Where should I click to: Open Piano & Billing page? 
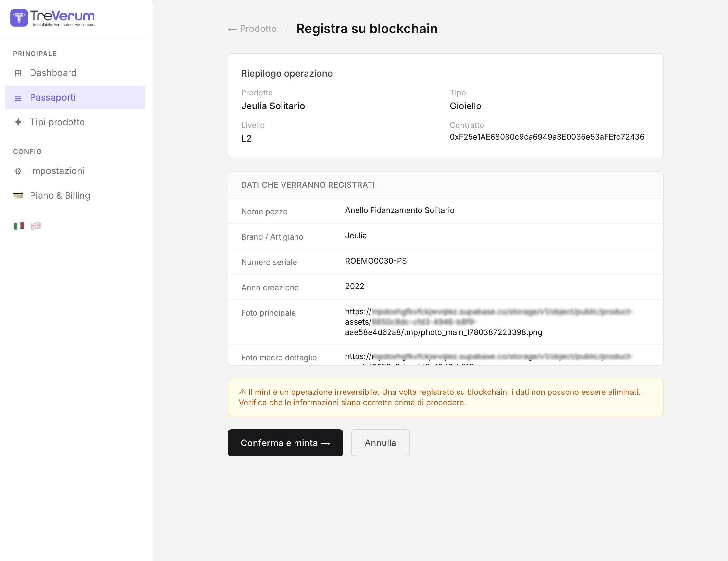coord(75,196)
